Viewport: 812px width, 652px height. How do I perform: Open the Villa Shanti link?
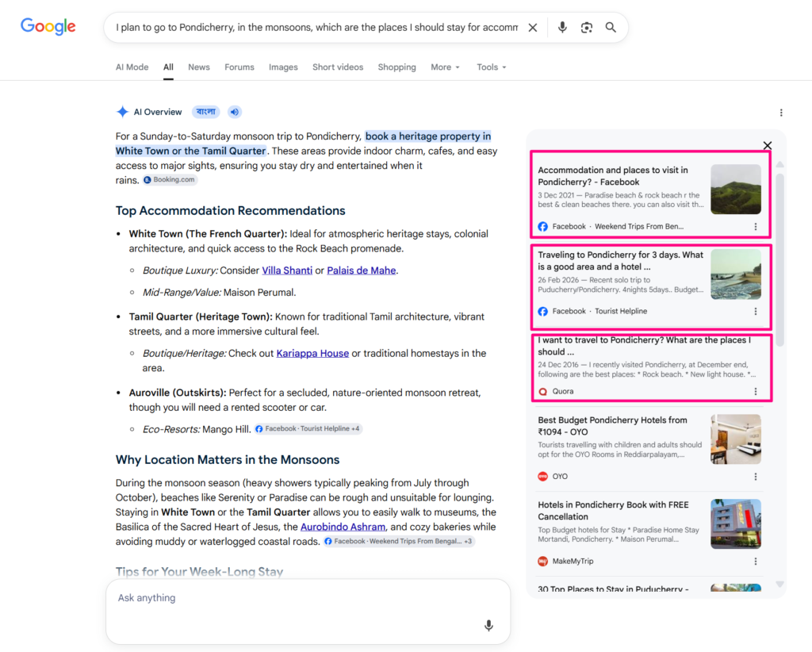coord(287,270)
